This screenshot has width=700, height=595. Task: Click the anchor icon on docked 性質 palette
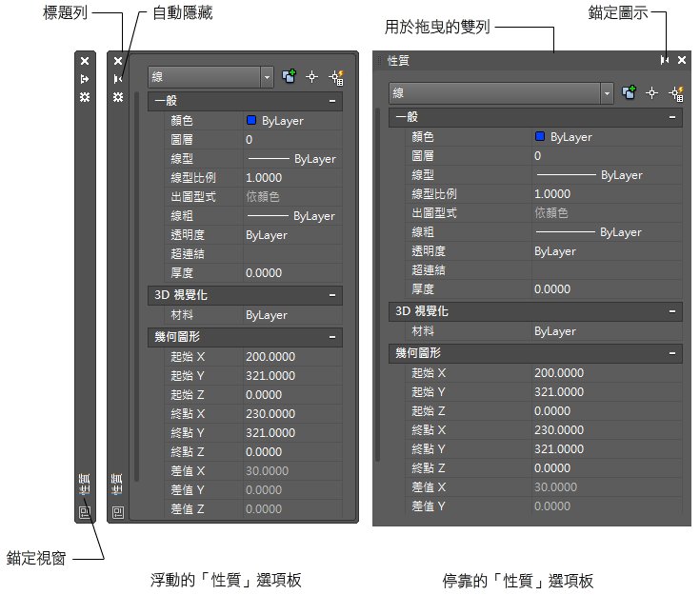tap(665, 60)
